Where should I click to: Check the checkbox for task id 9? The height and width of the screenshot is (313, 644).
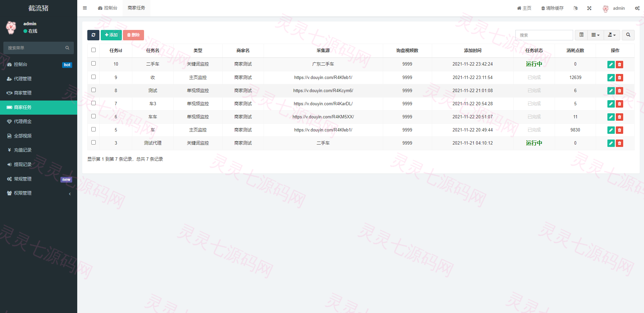point(93,77)
